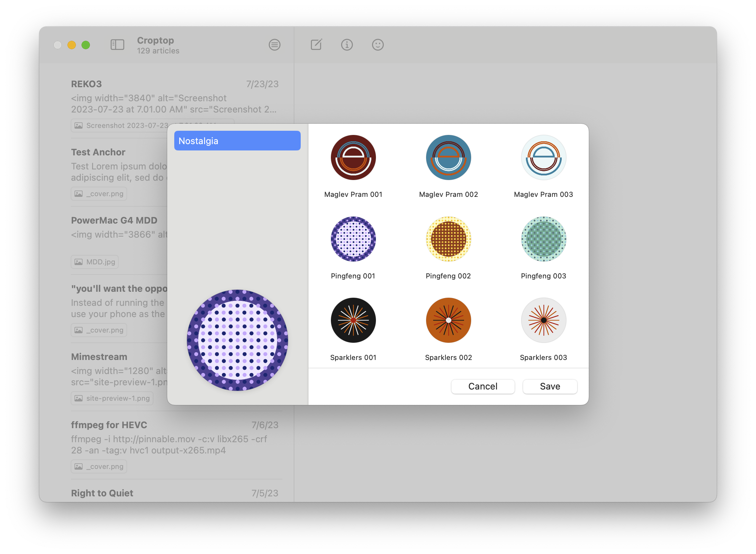Choose the yellow Pingfeng 002 icon
The height and width of the screenshot is (554, 756).
click(x=448, y=239)
